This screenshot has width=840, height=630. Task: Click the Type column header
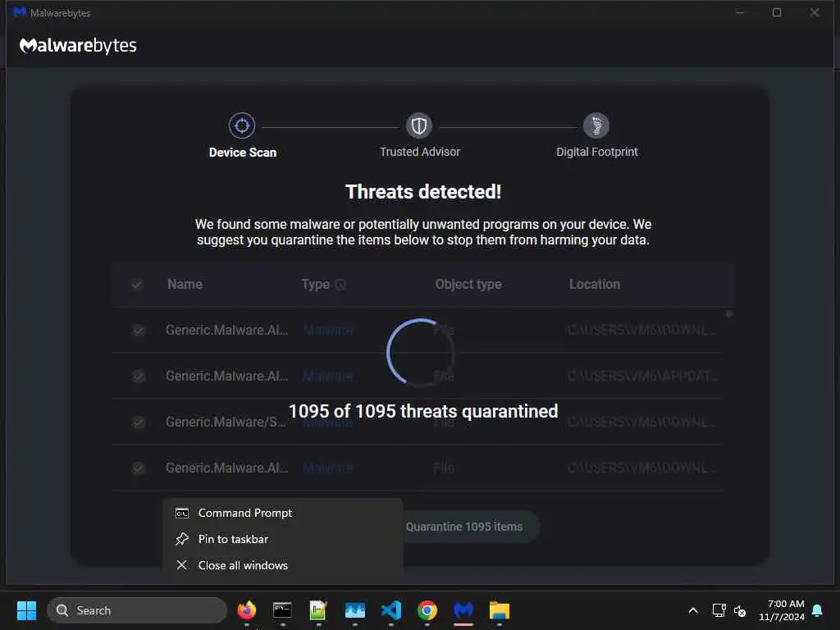(316, 285)
